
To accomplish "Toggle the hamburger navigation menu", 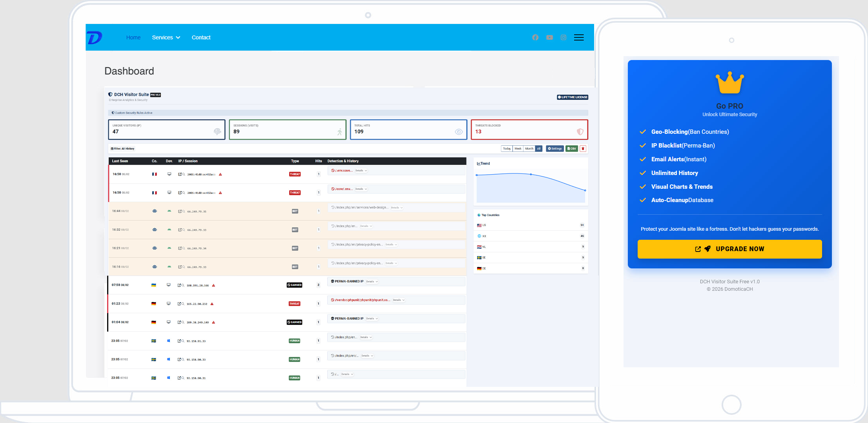I will point(579,37).
